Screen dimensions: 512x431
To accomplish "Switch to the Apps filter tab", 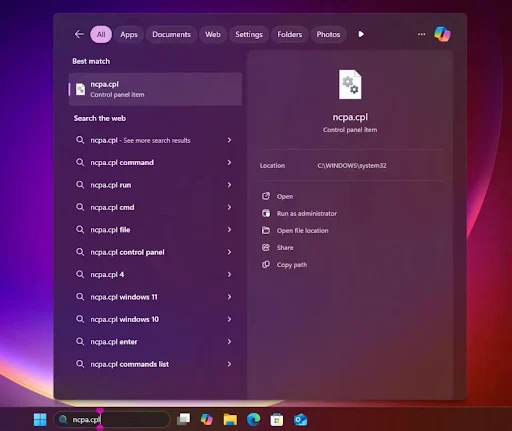I will tap(129, 34).
